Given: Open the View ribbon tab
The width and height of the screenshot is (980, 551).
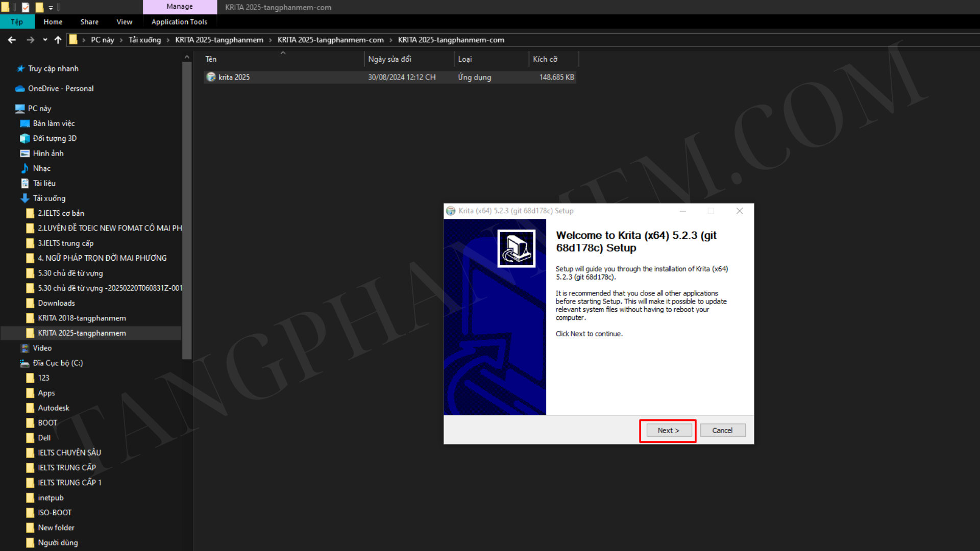Looking at the screenshot, I should (x=124, y=22).
